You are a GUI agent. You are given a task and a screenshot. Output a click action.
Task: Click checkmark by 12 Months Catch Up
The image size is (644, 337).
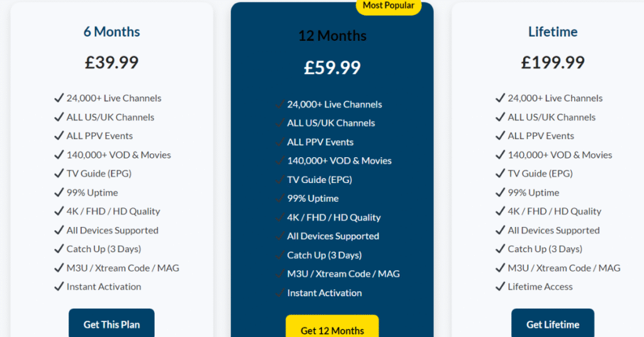click(280, 255)
